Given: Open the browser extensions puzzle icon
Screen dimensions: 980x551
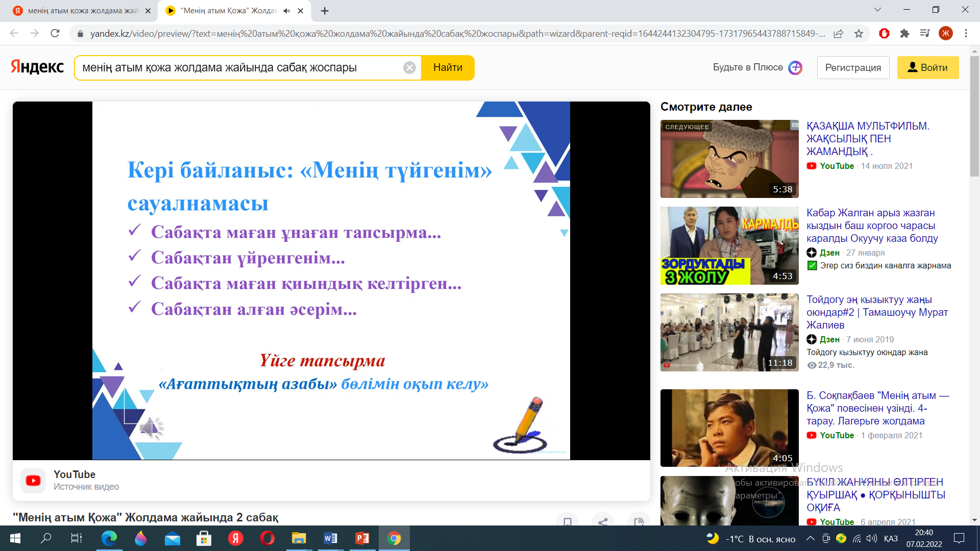Looking at the screenshot, I should pos(904,34).
